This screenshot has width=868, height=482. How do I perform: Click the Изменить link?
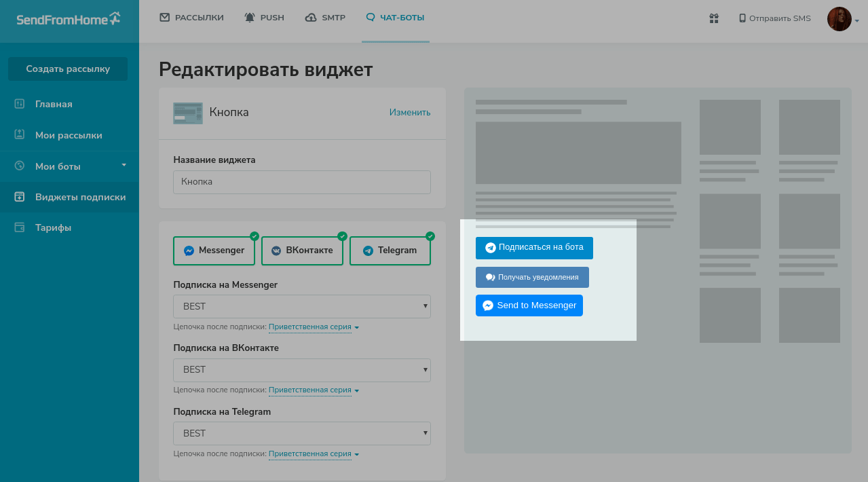410,112
